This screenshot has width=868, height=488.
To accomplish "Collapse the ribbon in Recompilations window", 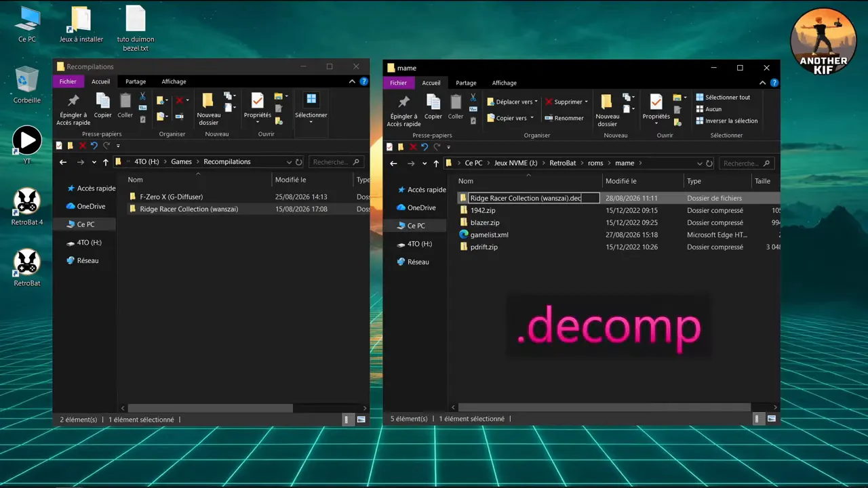I will [352, 81].
